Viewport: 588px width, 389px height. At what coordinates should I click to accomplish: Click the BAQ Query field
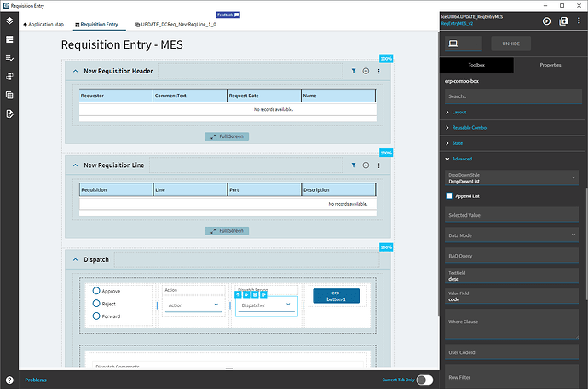pyautogui.click(x=512, y=256)
